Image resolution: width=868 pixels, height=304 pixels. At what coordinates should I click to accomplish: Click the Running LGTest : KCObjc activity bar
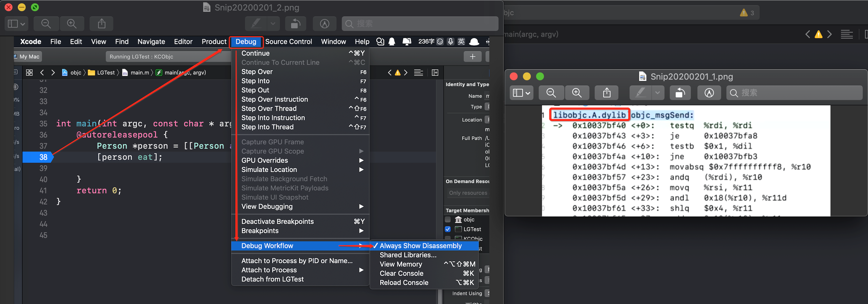(169, 57)
